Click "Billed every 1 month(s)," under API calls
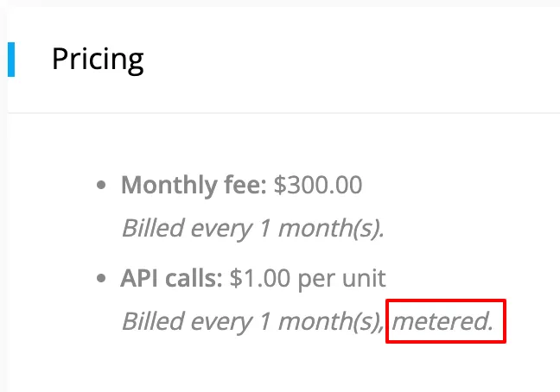The width and height of the screenshot is (560, 392). pos(253,321)
